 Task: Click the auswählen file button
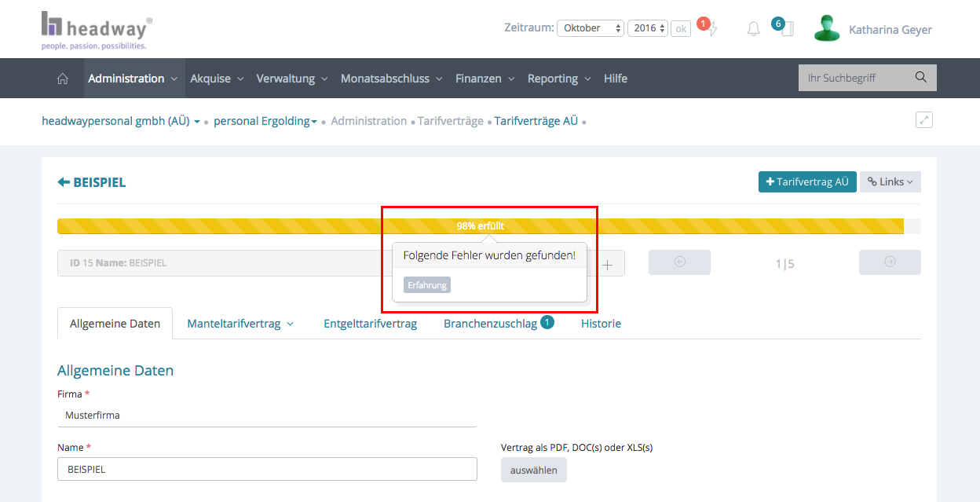coord(533,470)
